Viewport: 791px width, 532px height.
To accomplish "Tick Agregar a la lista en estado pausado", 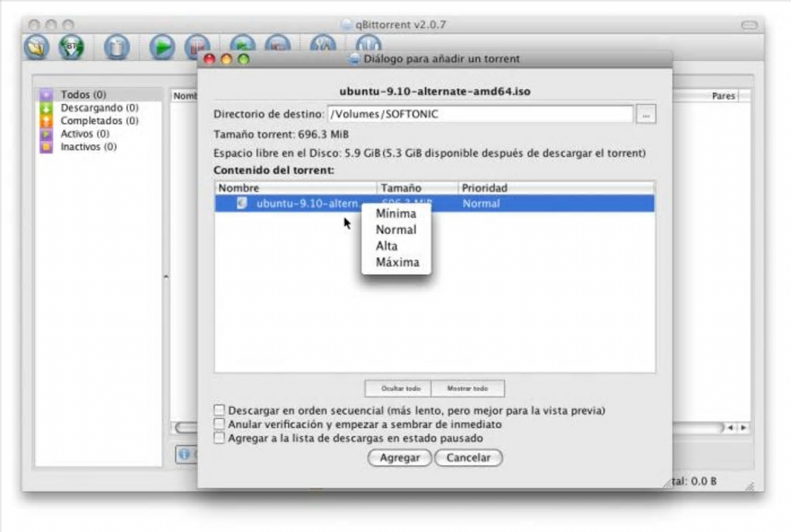I will tap(219, 437).
